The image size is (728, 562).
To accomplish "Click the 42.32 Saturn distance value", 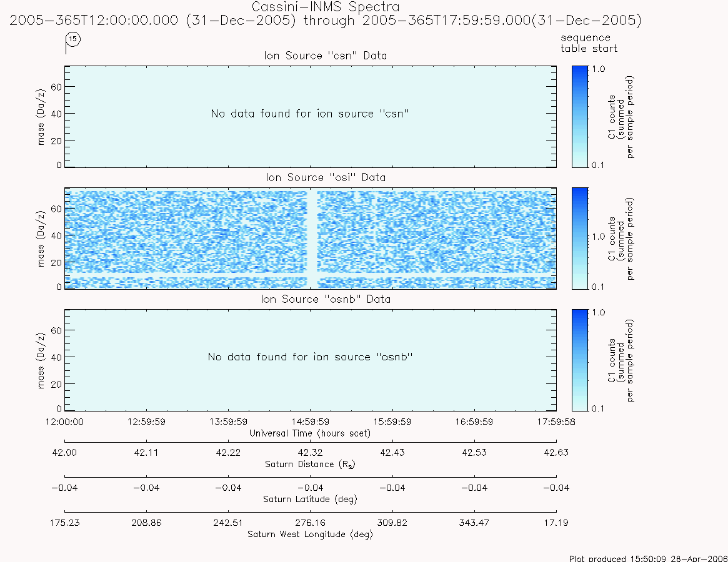I will [310, 453].
